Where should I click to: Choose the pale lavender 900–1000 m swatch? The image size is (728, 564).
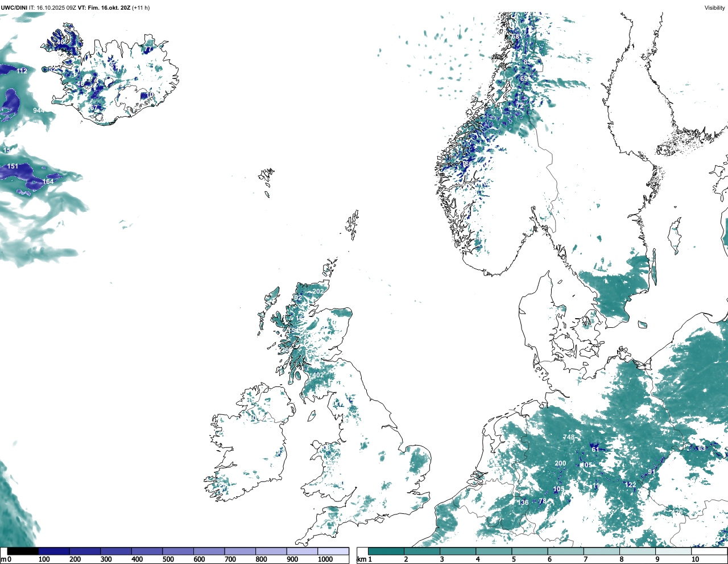point(302,551)
